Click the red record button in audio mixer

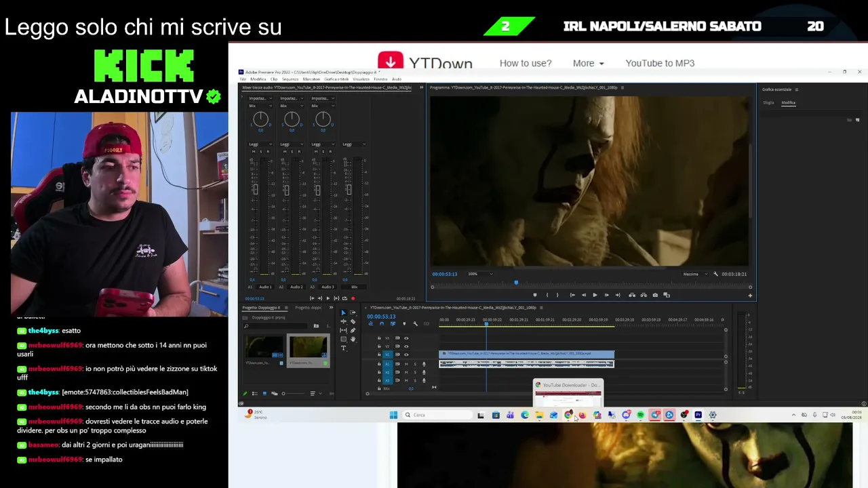(x=353, y=298)
